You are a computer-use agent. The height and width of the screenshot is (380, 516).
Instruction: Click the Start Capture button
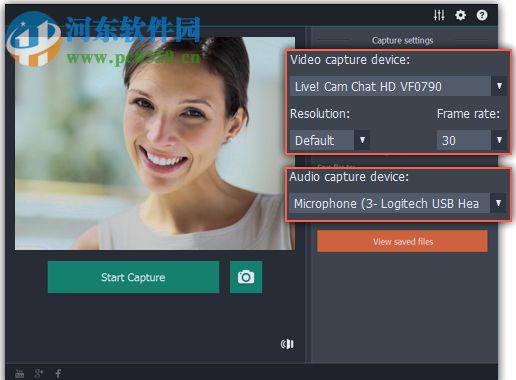[133, 277]
